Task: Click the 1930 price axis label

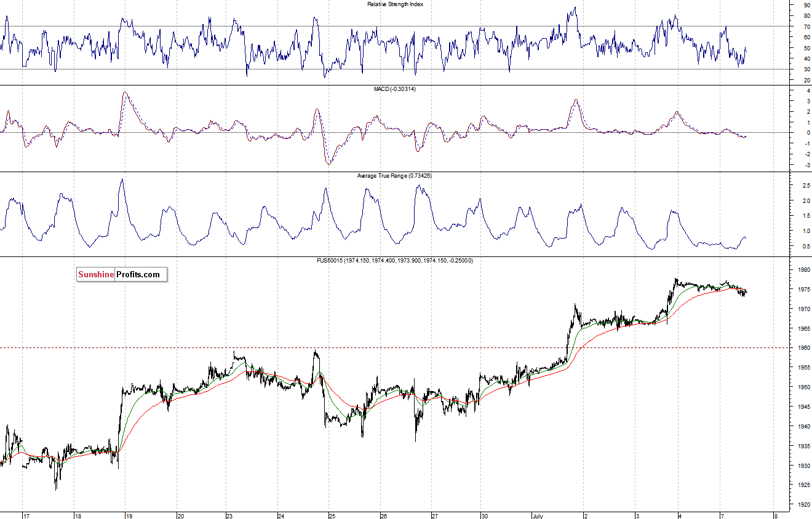Action: point(803,466)
